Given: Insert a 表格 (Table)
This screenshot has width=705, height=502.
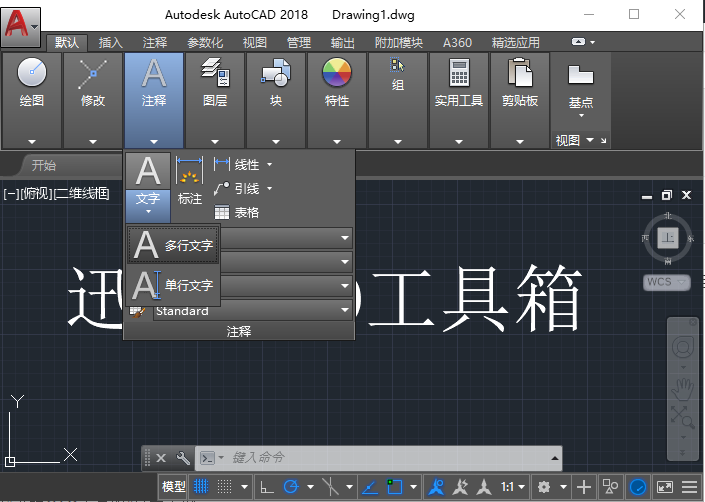Looking at the screenshot, I should click(236, 212).
